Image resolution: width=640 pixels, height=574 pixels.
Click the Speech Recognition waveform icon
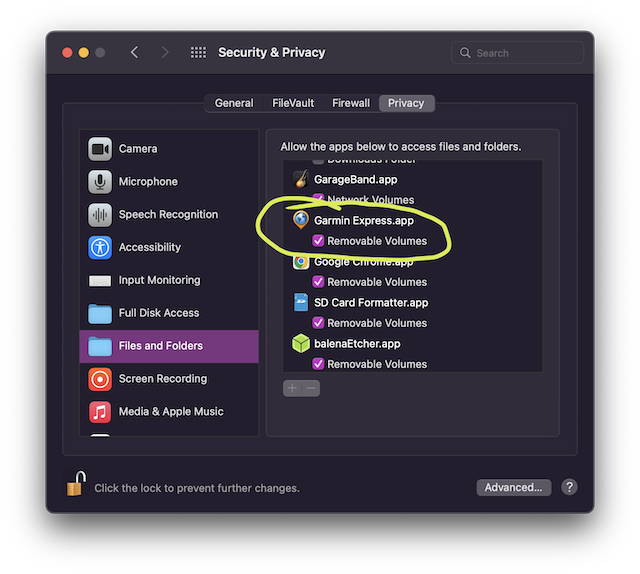(x=100, y=214)
